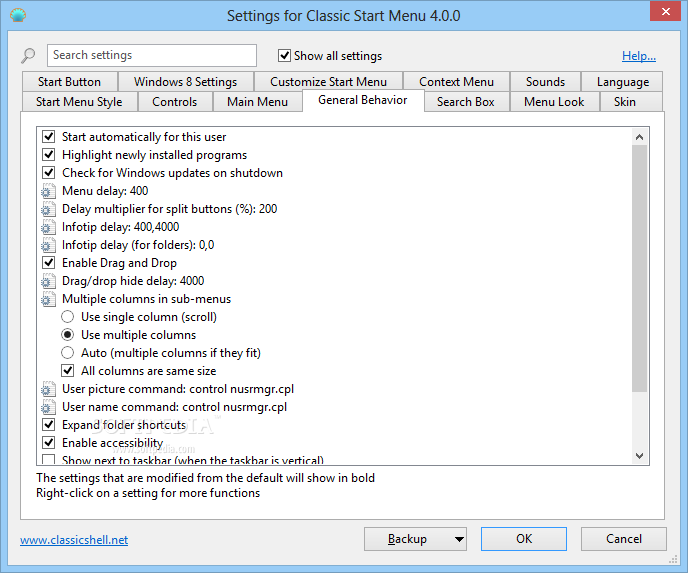
Task: Open the Language tab
Action: [x=623, y=82]
